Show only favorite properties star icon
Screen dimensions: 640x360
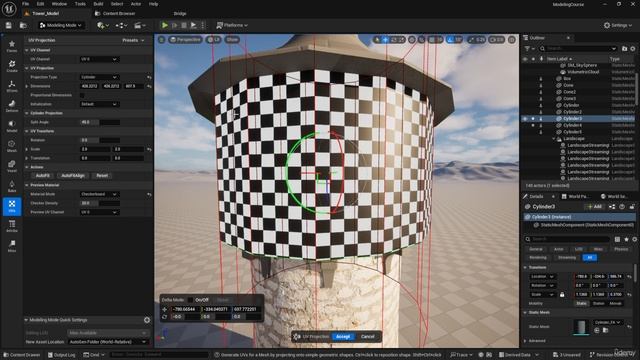pyautogui.click(x=626, y=239)
